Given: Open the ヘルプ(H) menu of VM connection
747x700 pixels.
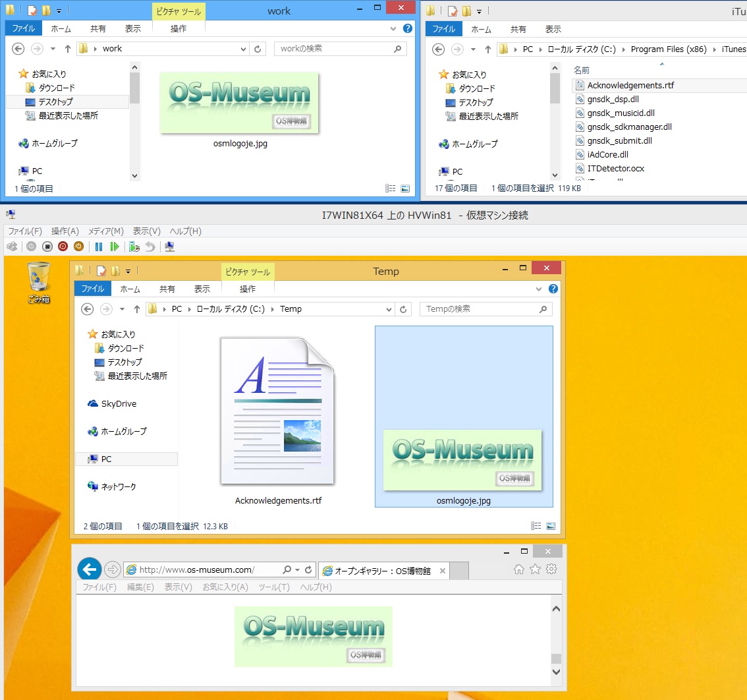Looking at the screenshot, I should point(185,231).
